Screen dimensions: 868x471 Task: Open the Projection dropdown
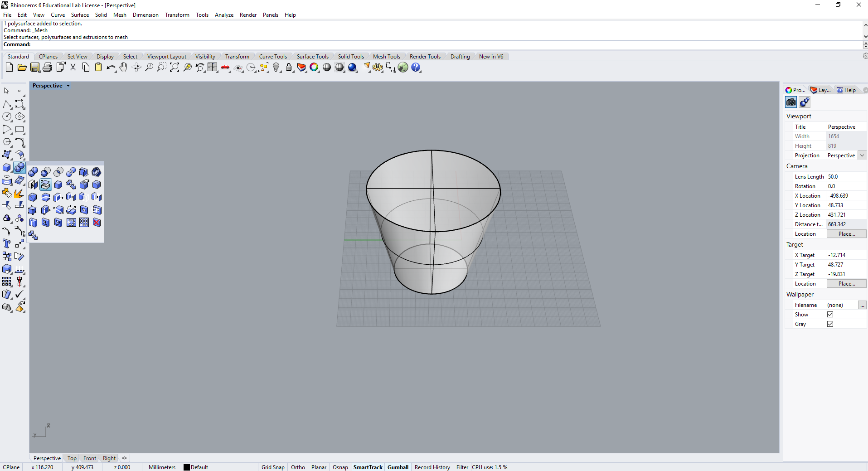coord(862,155)
